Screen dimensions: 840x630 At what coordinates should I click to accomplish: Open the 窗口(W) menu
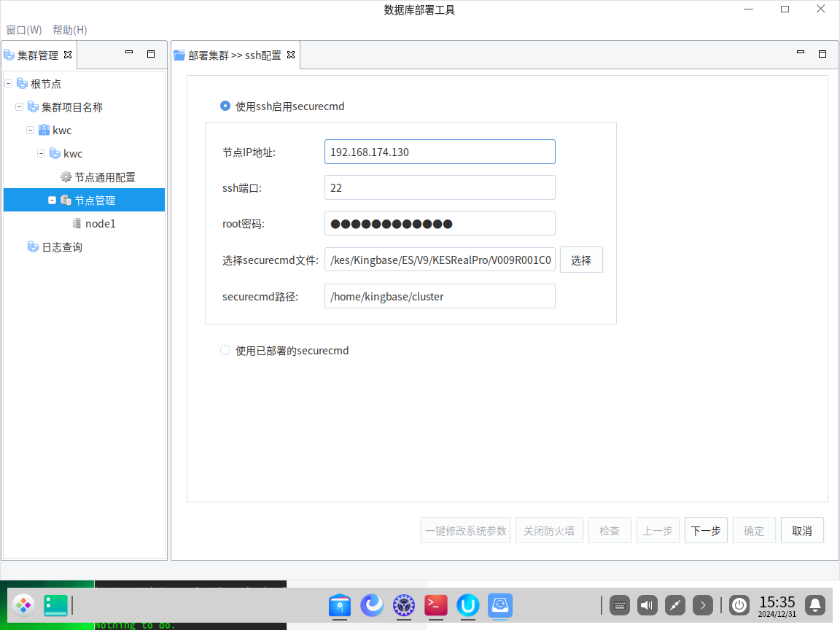24,30
